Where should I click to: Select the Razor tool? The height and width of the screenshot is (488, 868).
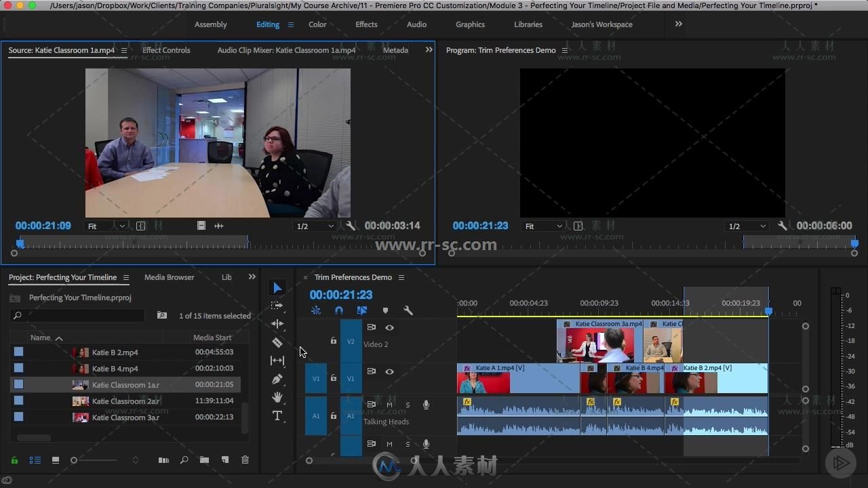pyautogui.click(x=277, y=342)
